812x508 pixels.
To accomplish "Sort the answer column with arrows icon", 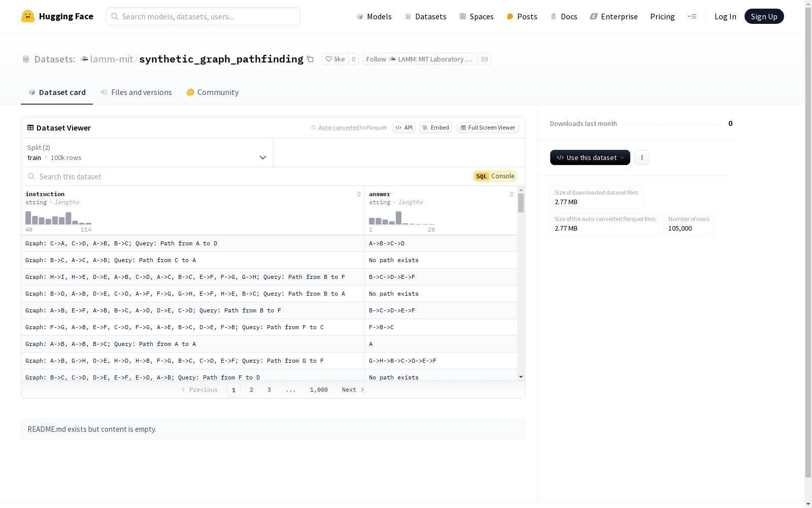I will [512, 194].
